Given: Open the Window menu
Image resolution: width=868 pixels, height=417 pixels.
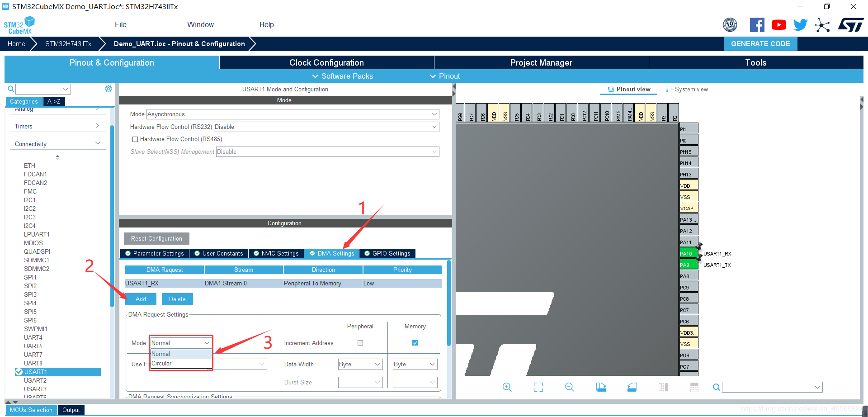Looking at the screenshot, I should click(200, 25).
